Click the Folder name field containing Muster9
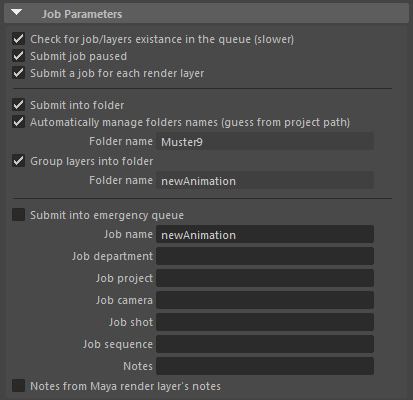 (x=265, y=141)
